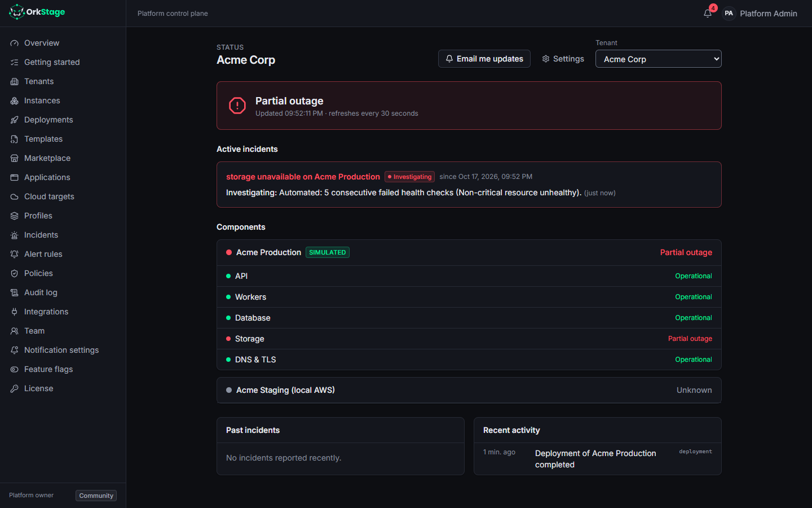Select the DNS & TLS component row
The height and width of the screenshot is (508, 812).
coord(469,360)
